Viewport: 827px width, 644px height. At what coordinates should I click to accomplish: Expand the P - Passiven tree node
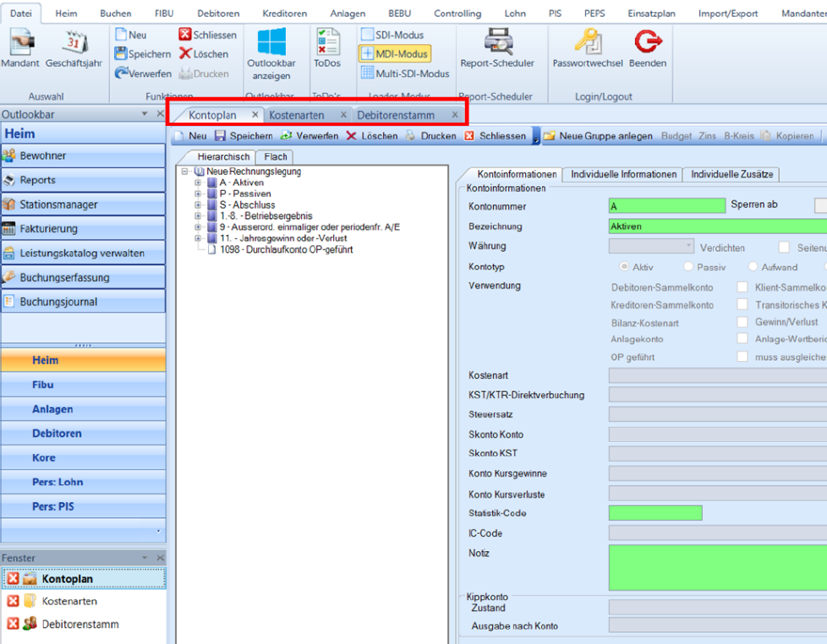point(199,194)
